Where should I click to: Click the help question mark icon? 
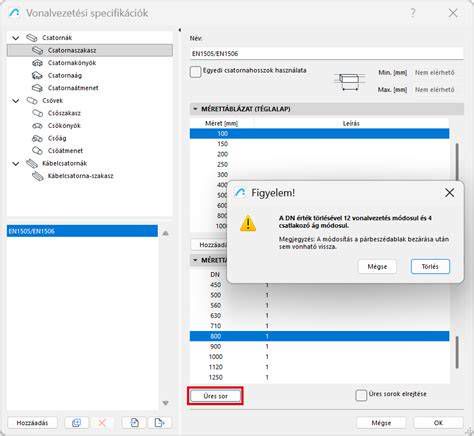tap(413, 13)
